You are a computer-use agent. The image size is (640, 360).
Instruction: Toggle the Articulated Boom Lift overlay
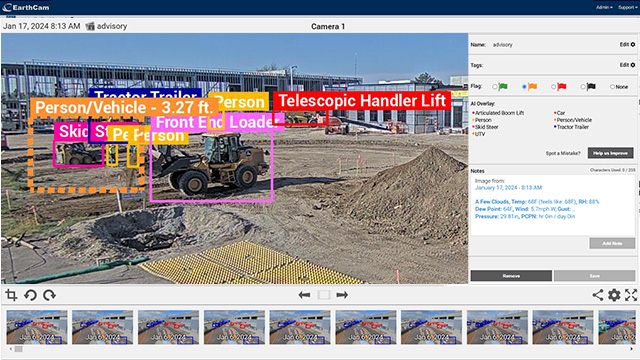498,113
